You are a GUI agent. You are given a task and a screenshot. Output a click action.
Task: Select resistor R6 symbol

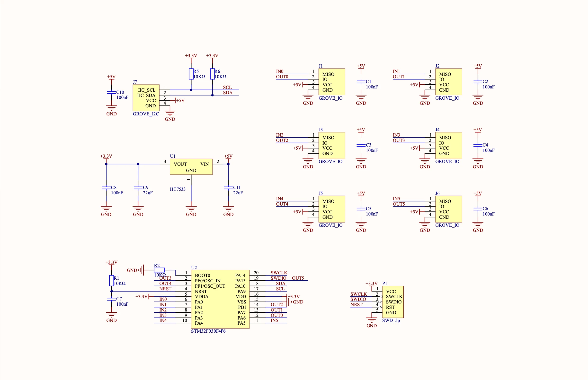(x=212, y=74)
